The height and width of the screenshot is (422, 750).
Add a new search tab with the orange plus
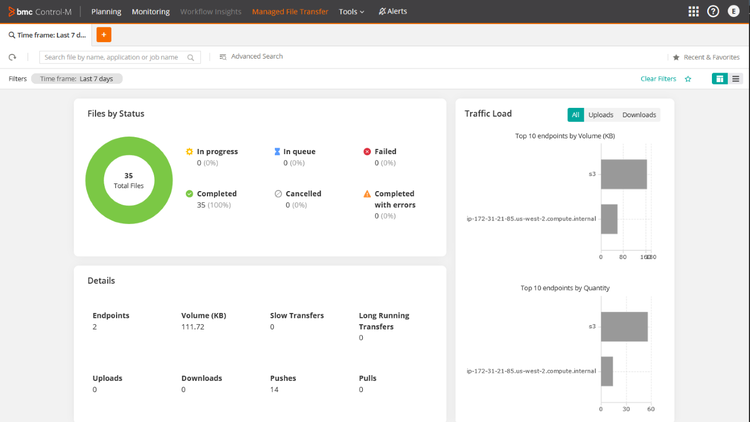[x=104, y=34]
